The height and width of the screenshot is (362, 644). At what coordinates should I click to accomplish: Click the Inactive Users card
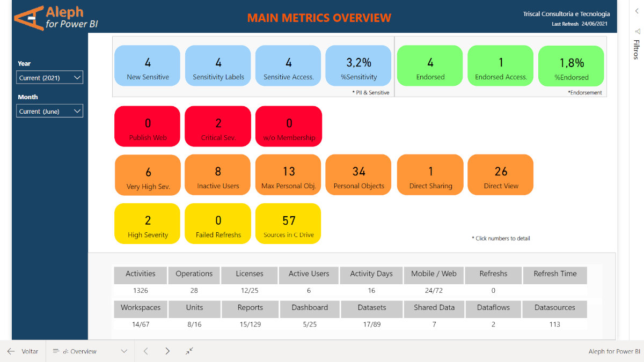(218, 174)
